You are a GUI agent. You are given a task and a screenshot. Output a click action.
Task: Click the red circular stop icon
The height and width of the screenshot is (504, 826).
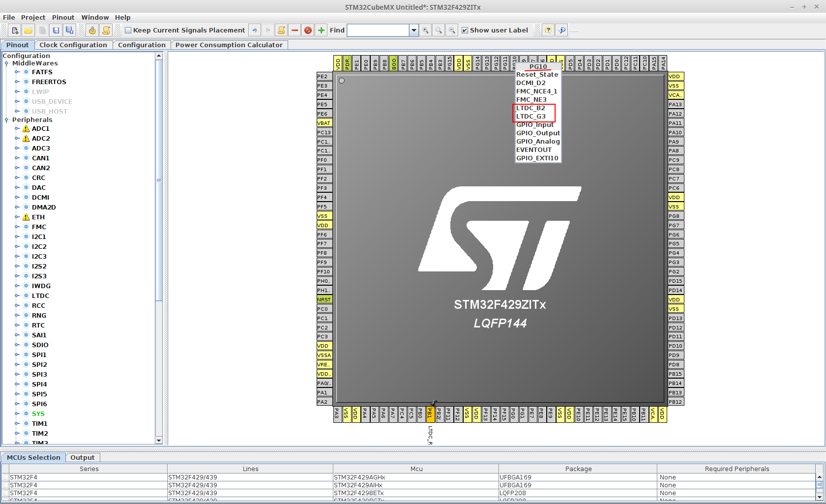(x=308, y=30)
